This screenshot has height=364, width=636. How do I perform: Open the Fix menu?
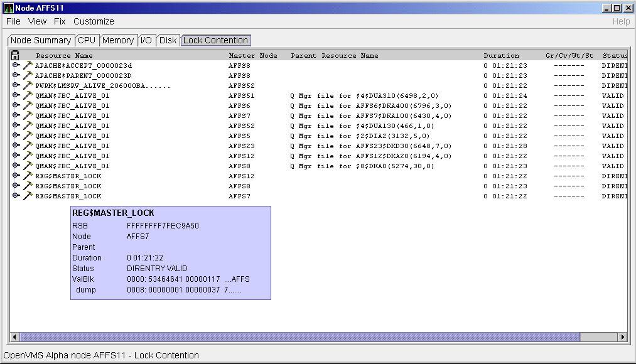pos(60,21)
